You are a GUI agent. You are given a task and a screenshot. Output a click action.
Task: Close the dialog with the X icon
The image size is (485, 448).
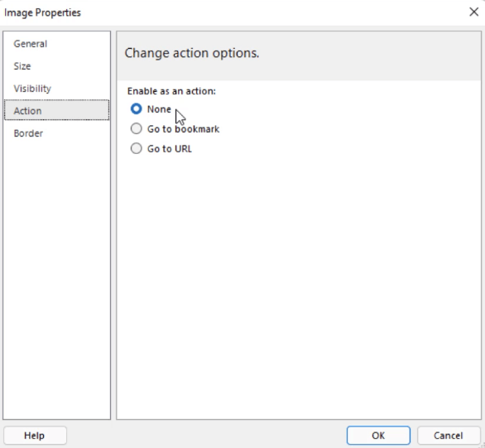point(474,12)
